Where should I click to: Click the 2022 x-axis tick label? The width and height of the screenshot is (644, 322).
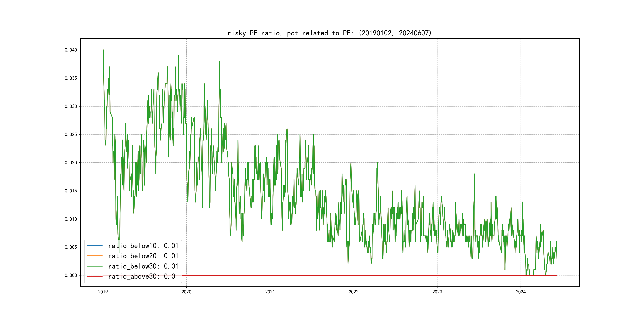[353, 292]
